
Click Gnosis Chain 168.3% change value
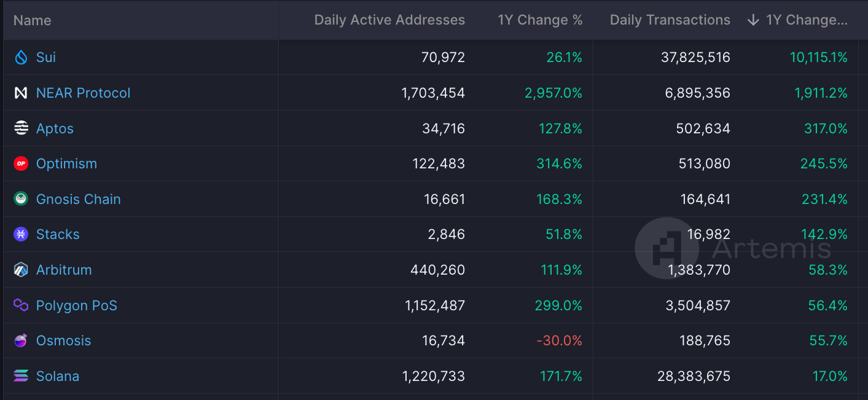tap(560, 199)
